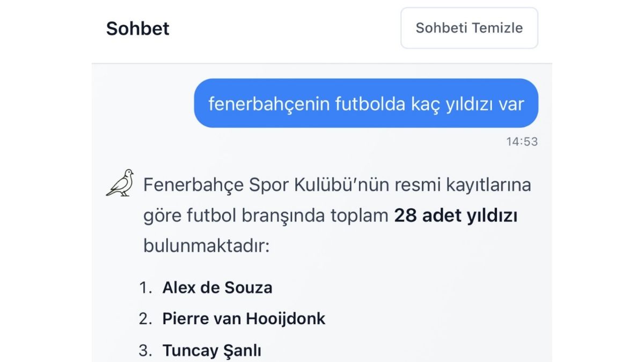The image size is (644, 362).
Task: Click the bold "28 adet yıldızı" text
Action: [x=456, y=216]
